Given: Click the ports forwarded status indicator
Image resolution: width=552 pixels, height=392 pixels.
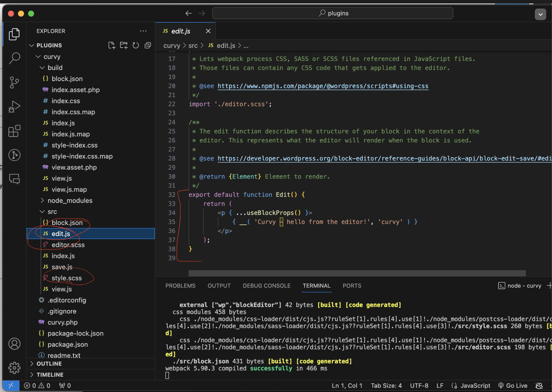Looking at the screenshot, I should click(65, 386).
